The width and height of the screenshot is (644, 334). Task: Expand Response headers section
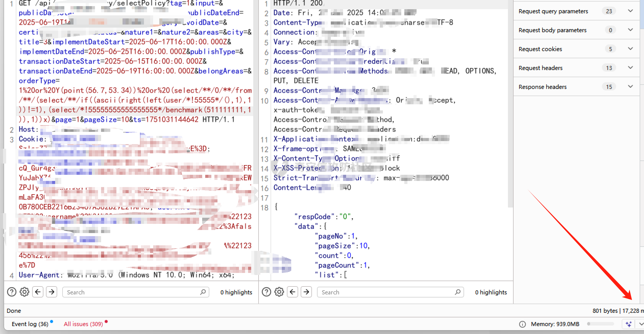(x=630, y=87)
